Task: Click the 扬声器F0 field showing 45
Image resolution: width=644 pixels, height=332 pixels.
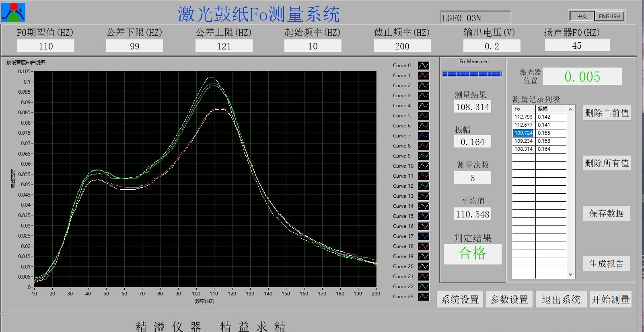Action: [577, 45]
